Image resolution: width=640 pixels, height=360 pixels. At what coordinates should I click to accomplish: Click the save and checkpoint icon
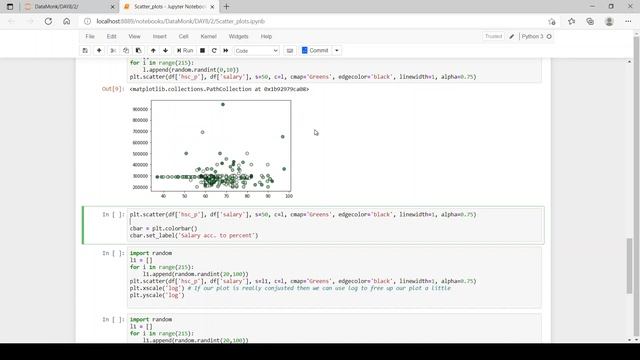pyautogui.click(x=85, y=51)
